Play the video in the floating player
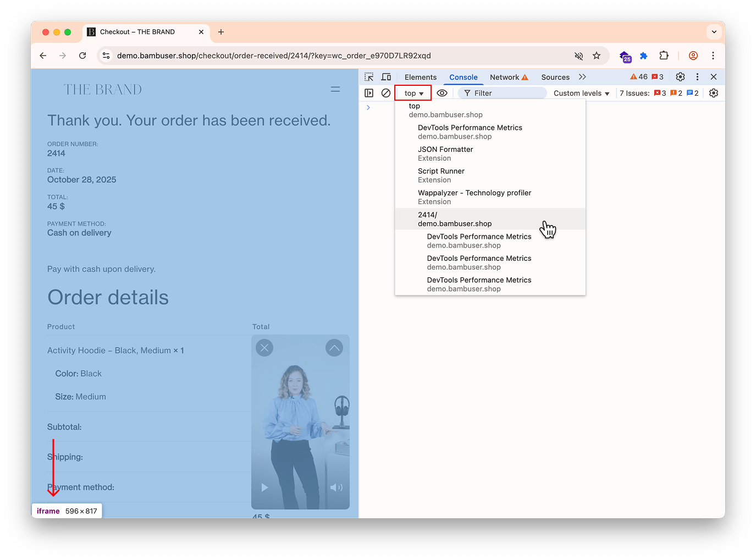756x559 pixels. coord(264,487)
